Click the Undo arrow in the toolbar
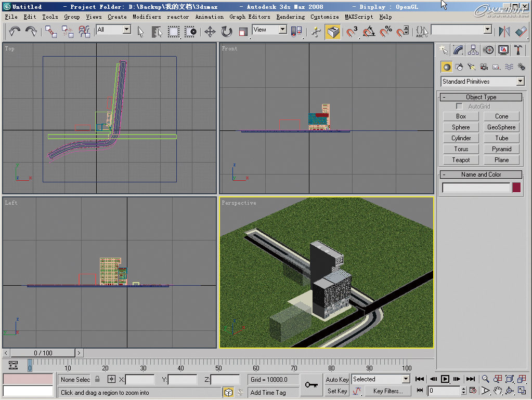 click(14, 32)
